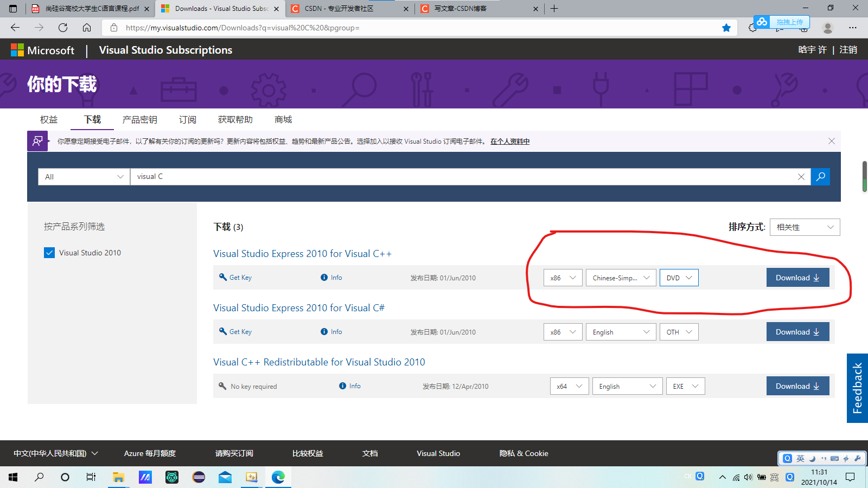Open the 在个人资料中 link
Viewport: 868px width, 488px height.
[509, 141]
